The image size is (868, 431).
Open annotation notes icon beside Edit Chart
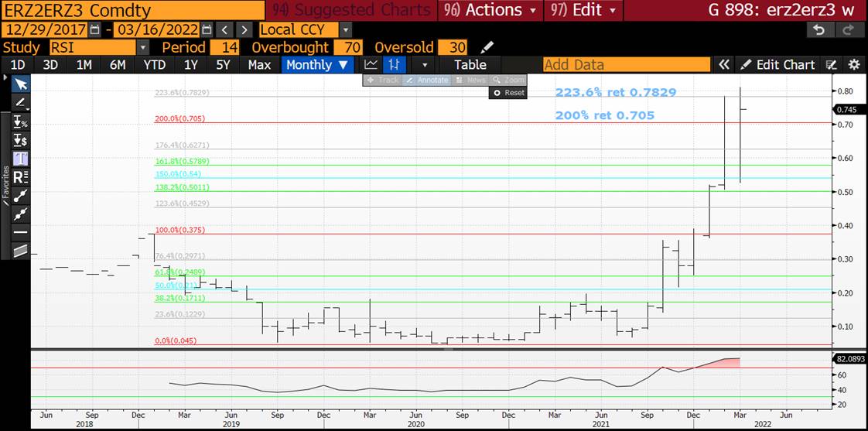click(x=831, y=65)
